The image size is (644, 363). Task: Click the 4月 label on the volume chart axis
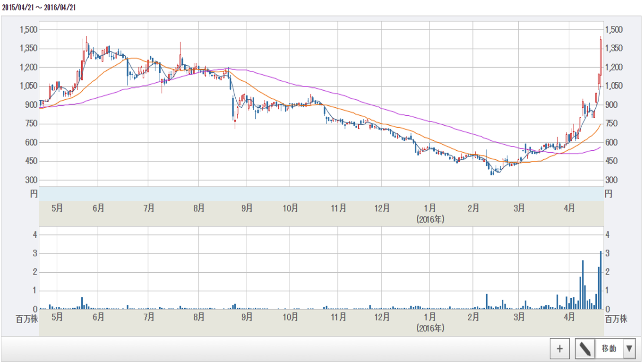click(569, 316)
